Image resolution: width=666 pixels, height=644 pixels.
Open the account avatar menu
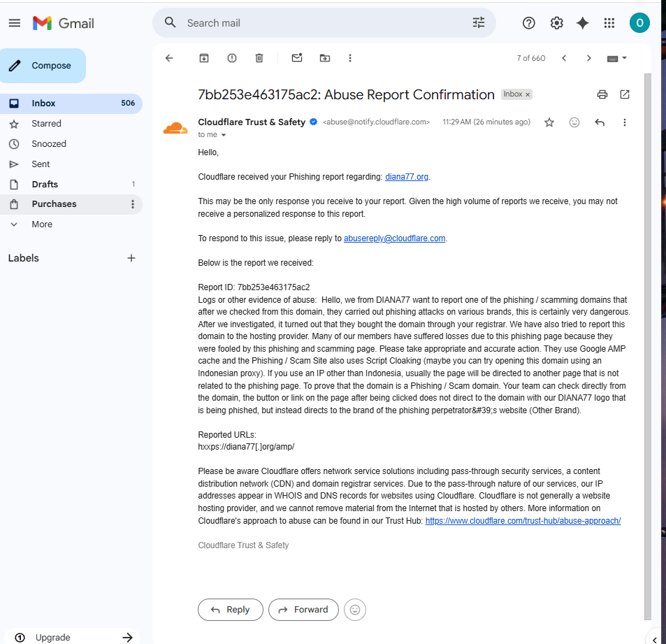coord(639,23)
